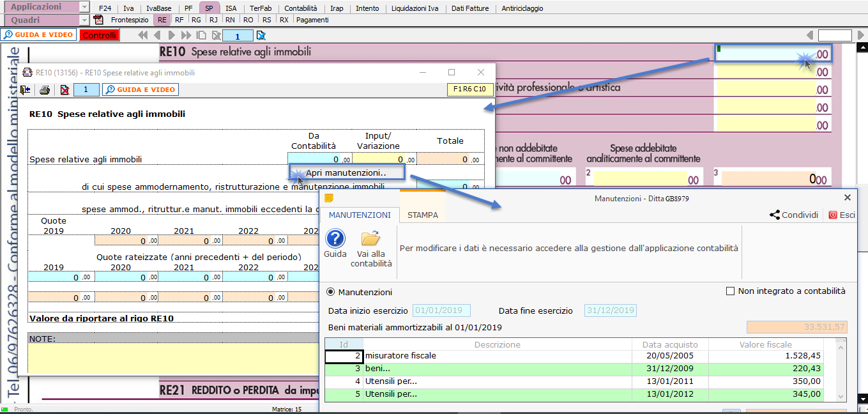Image resolution: width=868 pixels, height=414 pixels.
Task: Click the Input/Variazione yellow cell
Action: click(x=384, y=159)
